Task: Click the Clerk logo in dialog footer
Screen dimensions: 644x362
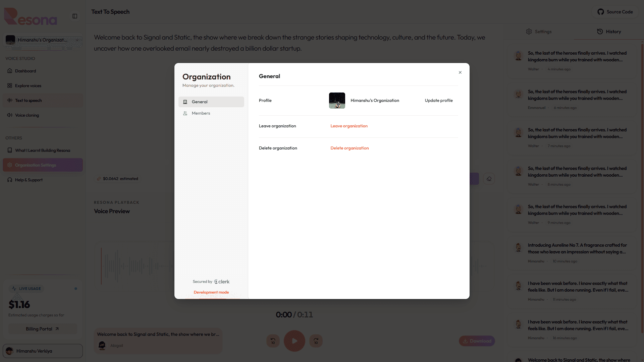Action: (222, 282)
